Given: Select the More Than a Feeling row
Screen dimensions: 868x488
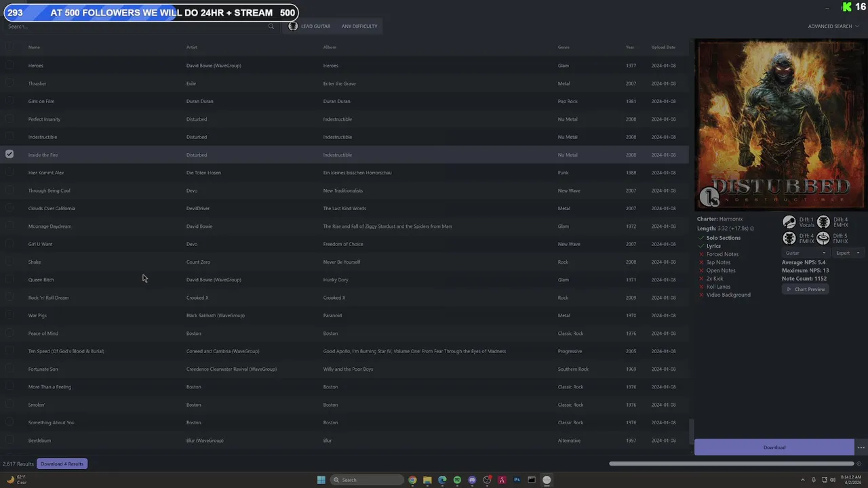Looking at the screenshot, I should tap(344, 387).
